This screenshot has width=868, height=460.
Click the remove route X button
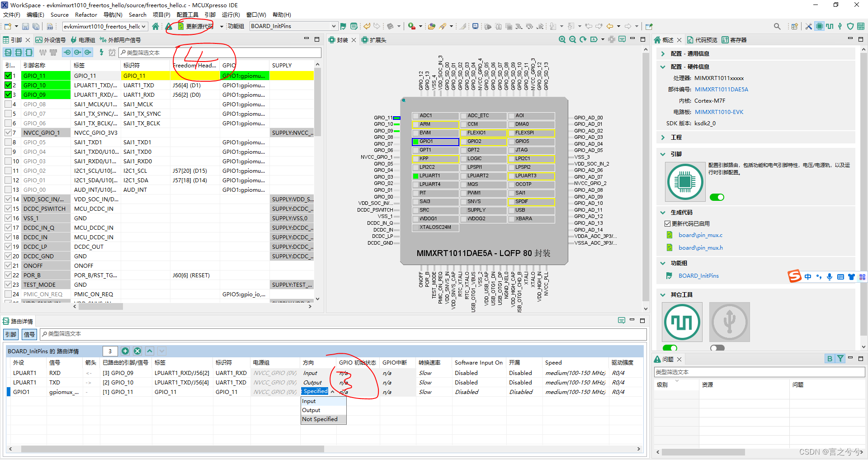(x=137, y=351)
